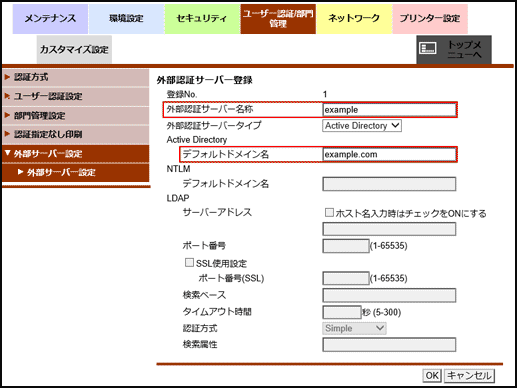Click the 登録No. value 1

(325, 94)
